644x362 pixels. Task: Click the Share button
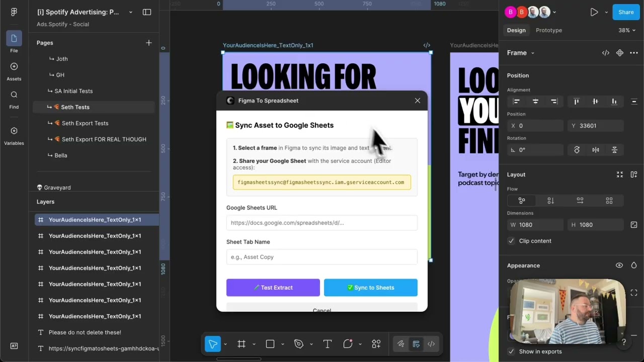point(626,12)
